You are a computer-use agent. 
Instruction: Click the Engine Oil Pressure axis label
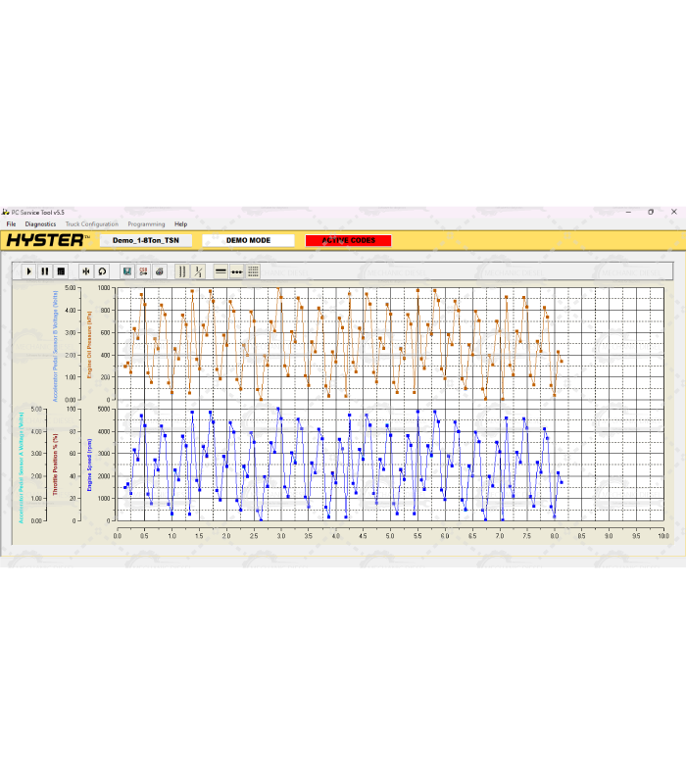pos(89,344)
